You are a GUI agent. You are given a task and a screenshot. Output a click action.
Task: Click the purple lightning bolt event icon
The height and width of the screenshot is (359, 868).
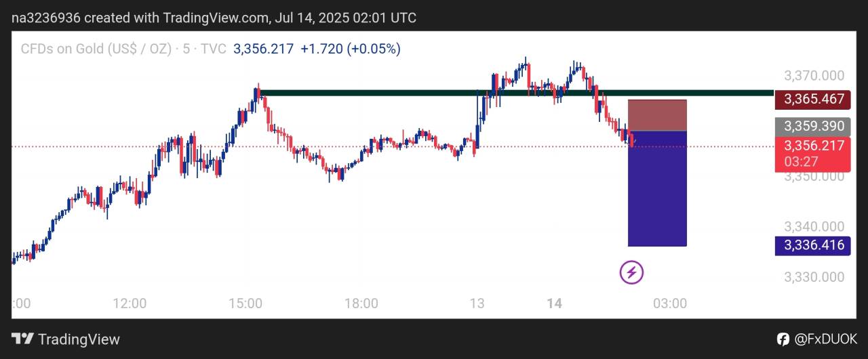tap(632, 272)
